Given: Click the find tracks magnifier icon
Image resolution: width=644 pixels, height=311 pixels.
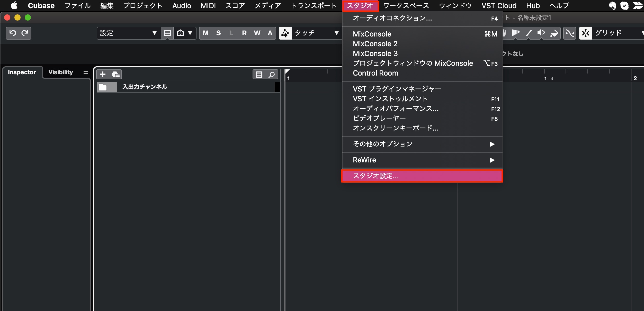Looking at the screenshot, I should pyautogui.click(x=272, y=75).
